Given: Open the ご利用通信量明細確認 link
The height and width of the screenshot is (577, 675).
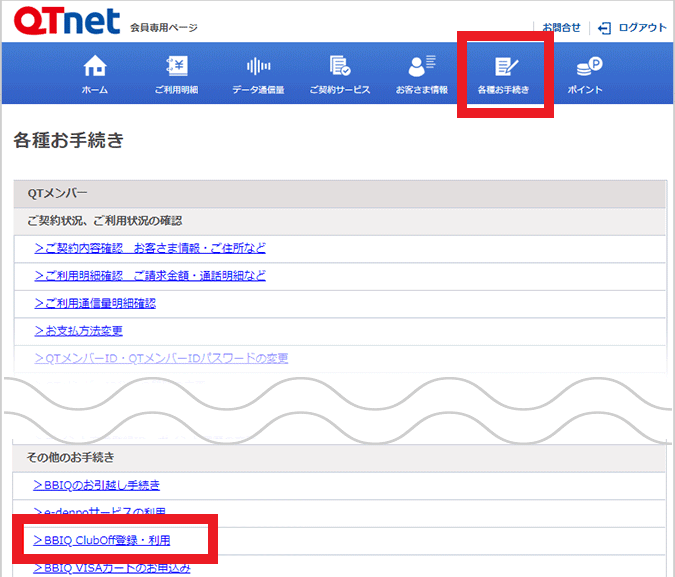Looking at the screenshot, I should click(95, 303).
